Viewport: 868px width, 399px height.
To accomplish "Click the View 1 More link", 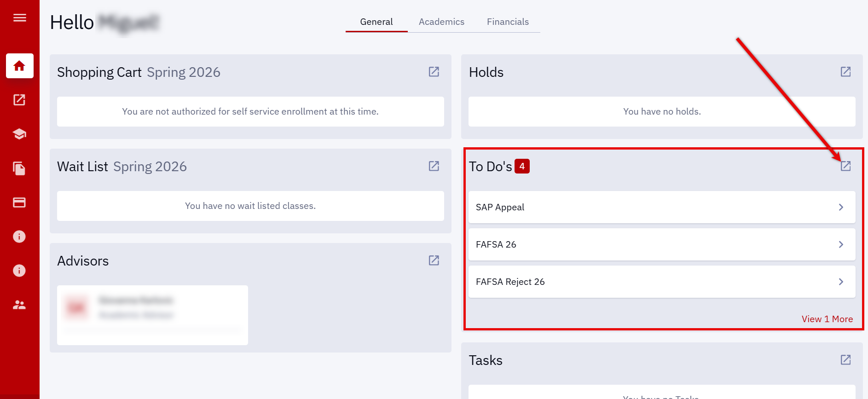I will (827, 319).
